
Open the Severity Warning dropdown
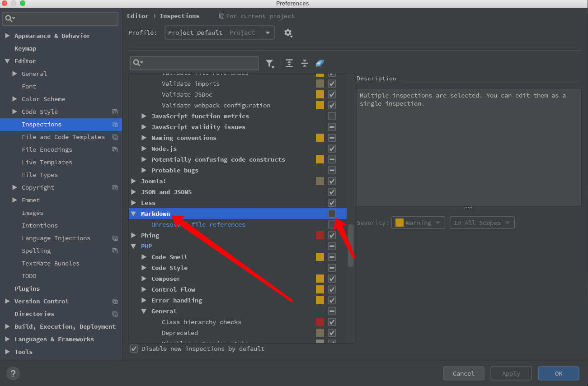418,223
